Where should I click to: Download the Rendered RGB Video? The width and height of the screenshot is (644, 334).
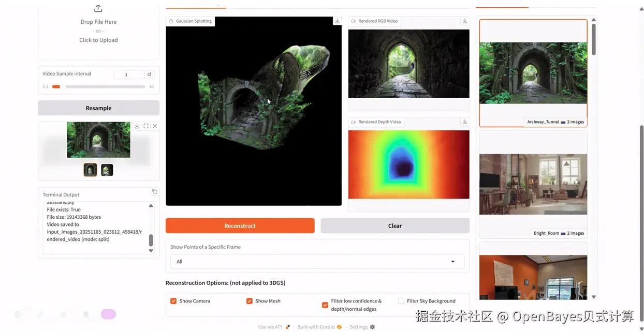tap(464, 21)
